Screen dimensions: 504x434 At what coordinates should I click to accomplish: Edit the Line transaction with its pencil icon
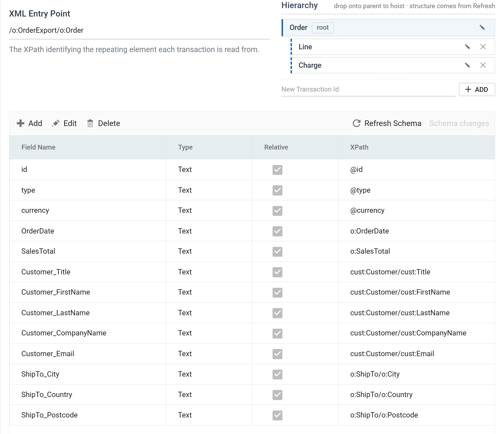pyautogui.click(x=467, y=47)
